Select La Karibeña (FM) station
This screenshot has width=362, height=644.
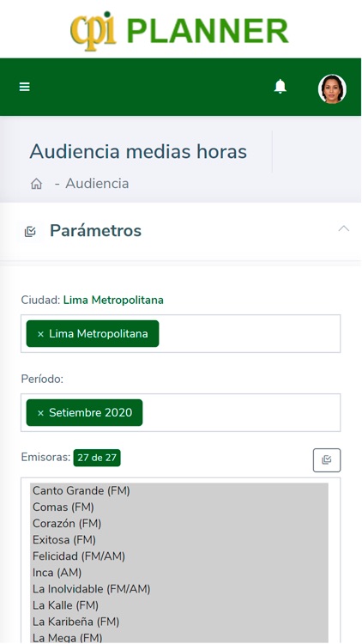[179, 623]
